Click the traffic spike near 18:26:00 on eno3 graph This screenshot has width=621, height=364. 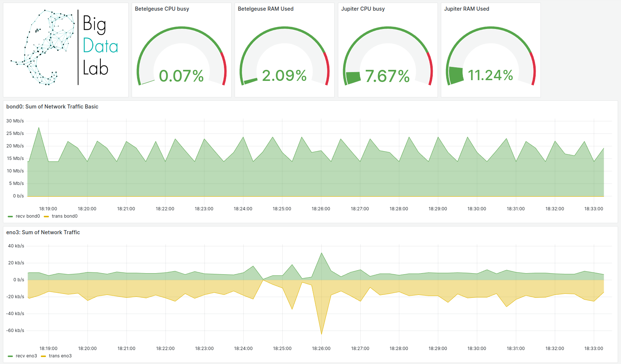(321, 254)
